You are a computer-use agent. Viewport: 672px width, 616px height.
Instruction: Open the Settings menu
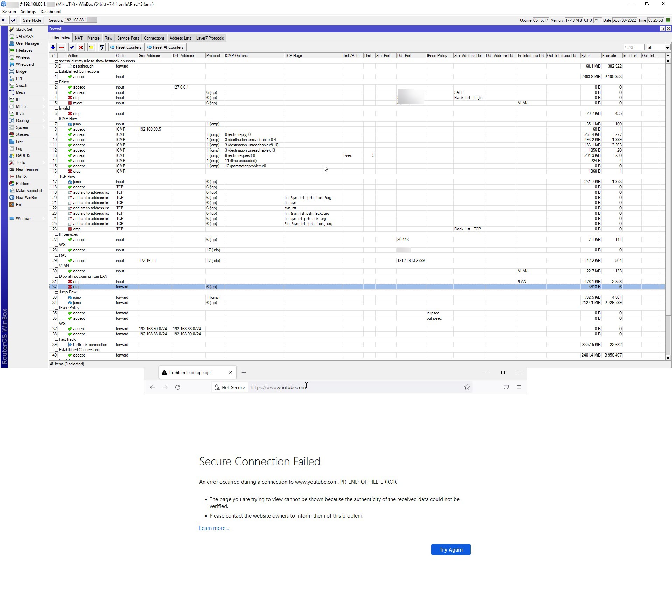pos(28,12)
